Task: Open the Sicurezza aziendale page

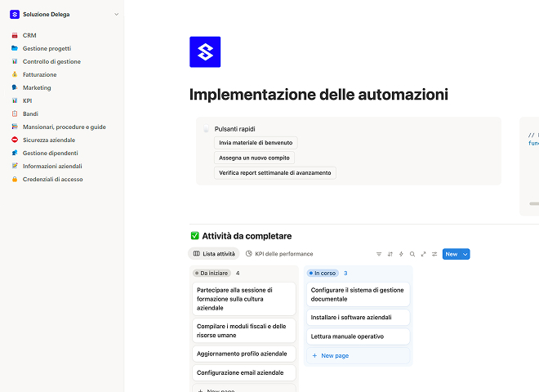Action: click(x=49, y=140)
